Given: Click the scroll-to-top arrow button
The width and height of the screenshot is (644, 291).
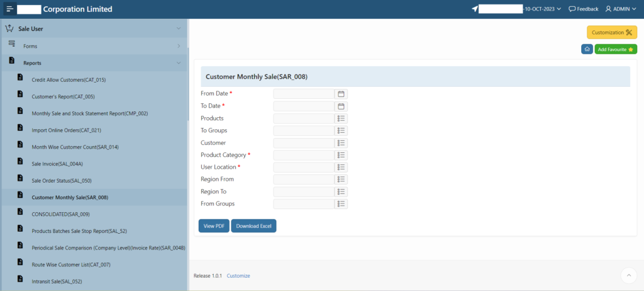Looking at the screenshot, I should 629,276.
